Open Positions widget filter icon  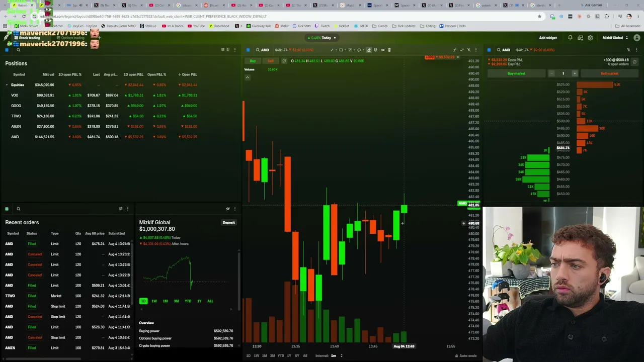point(223,50)
